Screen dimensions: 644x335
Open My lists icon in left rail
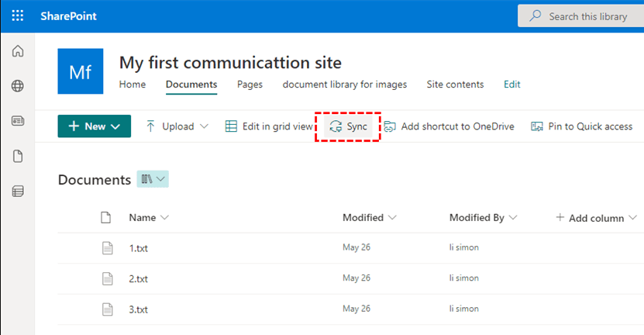coord(17,191)
